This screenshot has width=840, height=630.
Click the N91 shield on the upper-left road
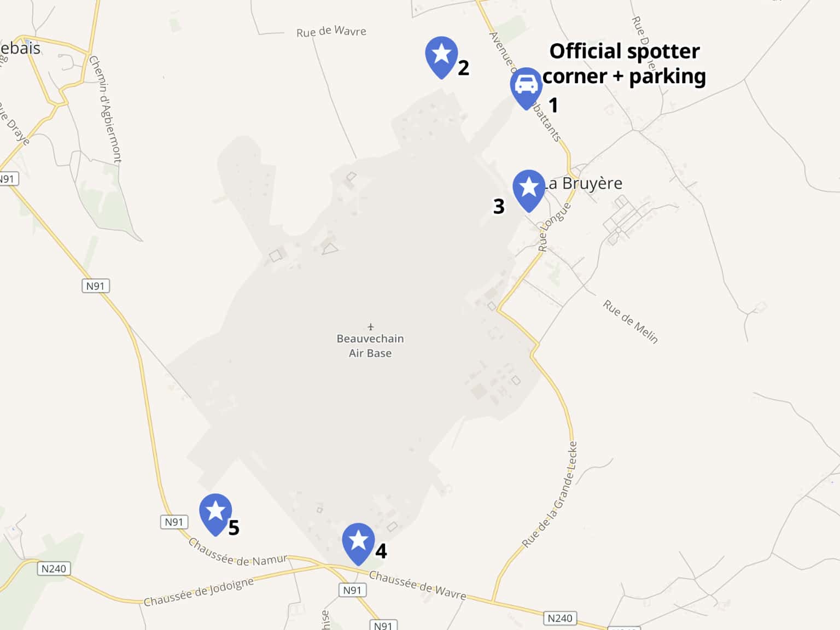95,285
